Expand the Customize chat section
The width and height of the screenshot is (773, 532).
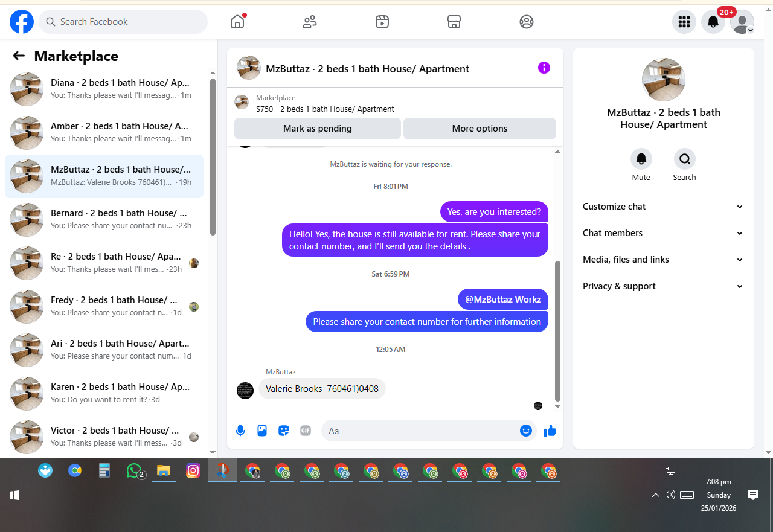[664, 207]
